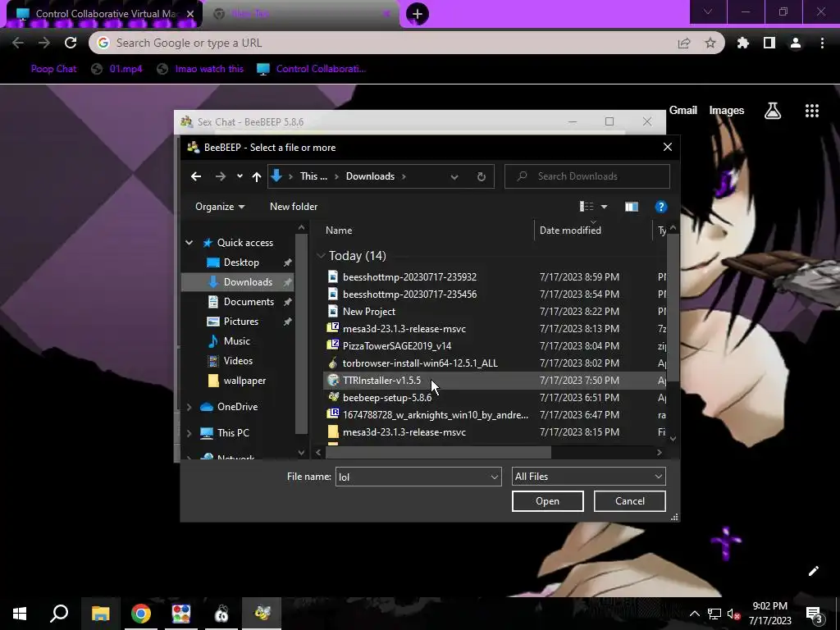Expand the address bar path dropdown
This screenshot has height=630, width=840.
click(x=454, y=177)
